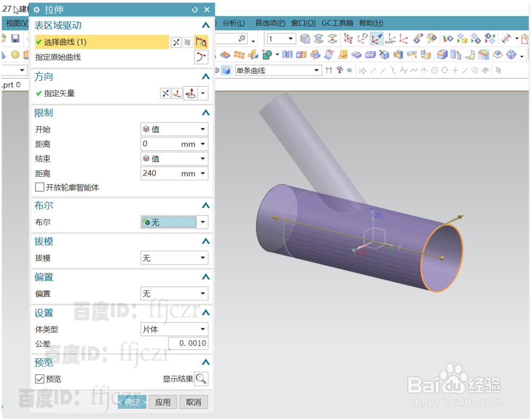Collapse the 预览 section header
Viewport: 531px width, 420px height.
point(205,363)
